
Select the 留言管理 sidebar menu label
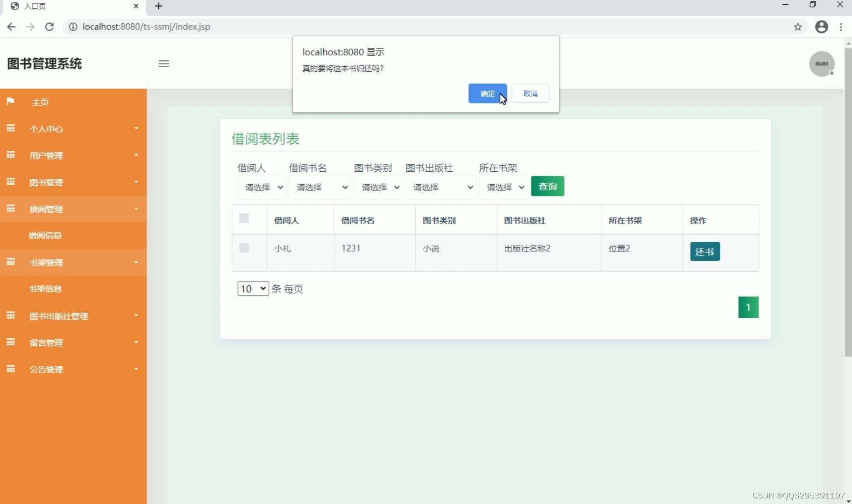(46, 343)
